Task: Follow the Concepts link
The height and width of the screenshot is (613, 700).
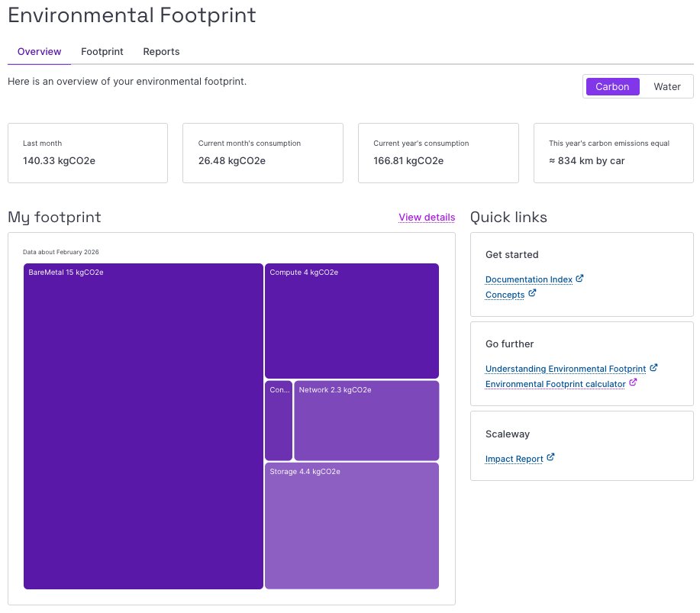Action: point(505,295)
